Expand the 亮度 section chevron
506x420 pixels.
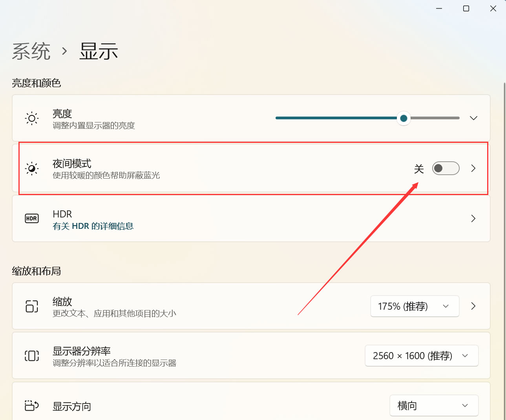tap(473, 118)
